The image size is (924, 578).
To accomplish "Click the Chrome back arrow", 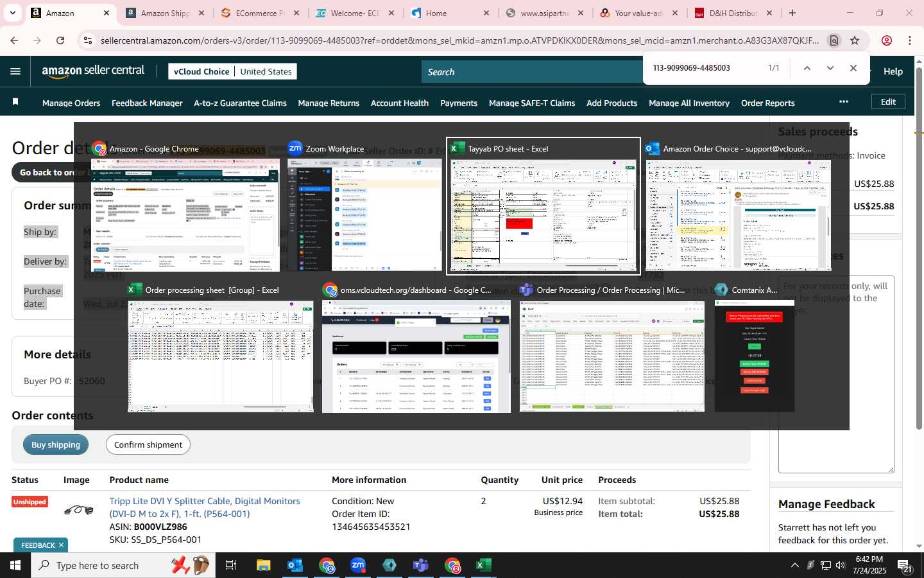I will pyautogui.click(x=14, y=40).
